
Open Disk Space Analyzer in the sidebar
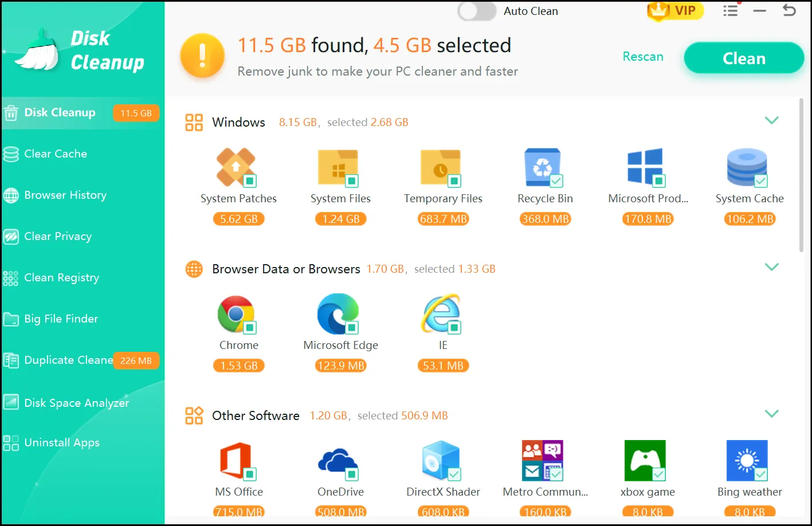(83, 403)
